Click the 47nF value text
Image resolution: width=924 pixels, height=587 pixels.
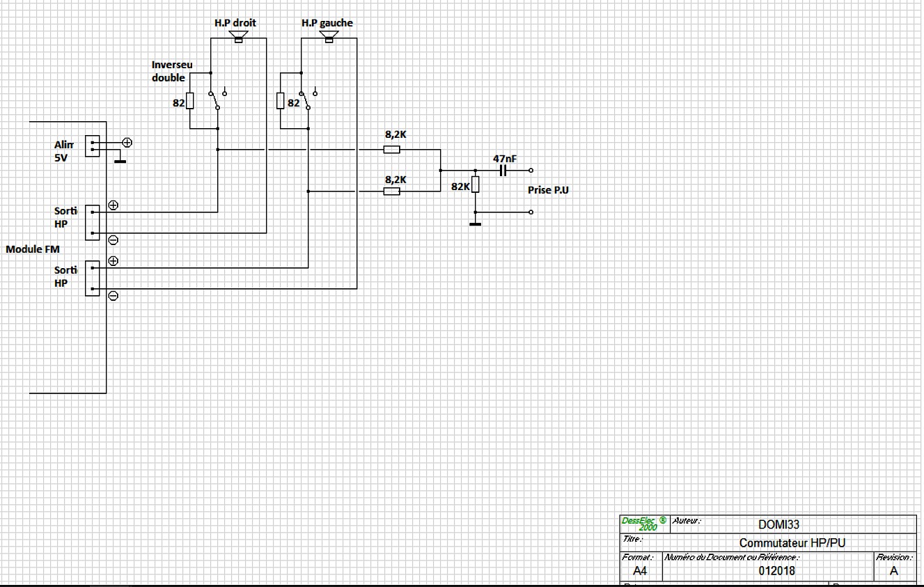(506, 159)
